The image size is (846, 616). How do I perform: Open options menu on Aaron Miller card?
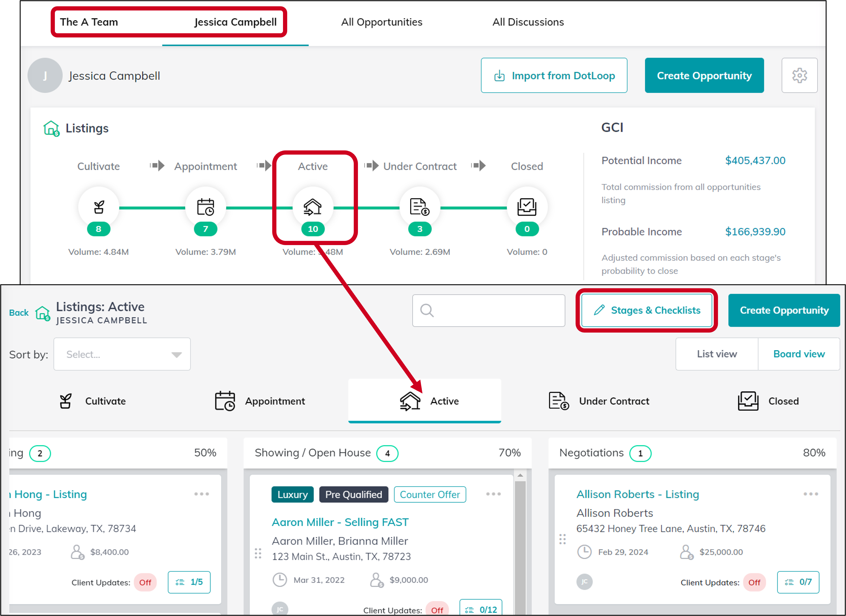point(493,494)
